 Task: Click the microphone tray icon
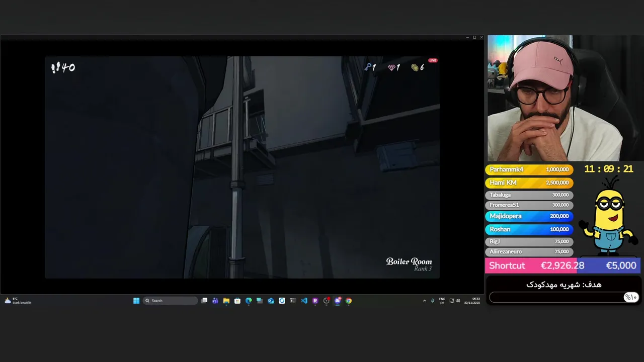433,301
